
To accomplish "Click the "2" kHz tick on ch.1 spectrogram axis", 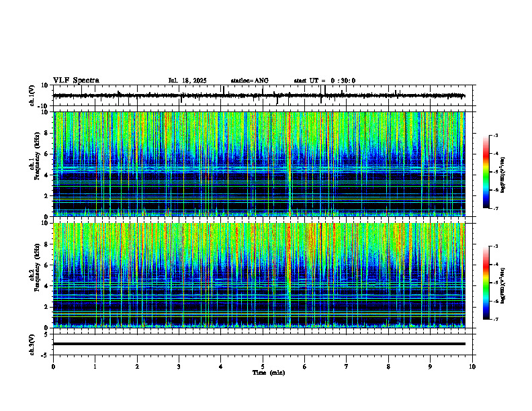I will [x=46, y=196].
